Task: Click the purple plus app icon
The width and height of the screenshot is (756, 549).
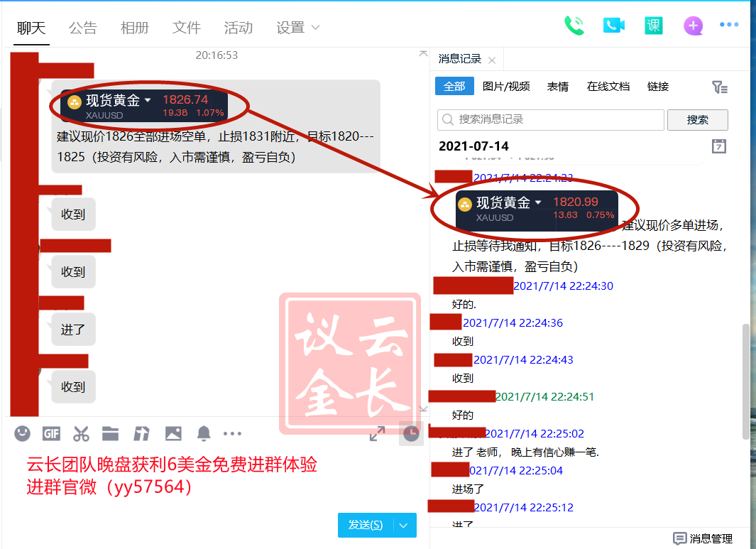Action: (693, 26)
